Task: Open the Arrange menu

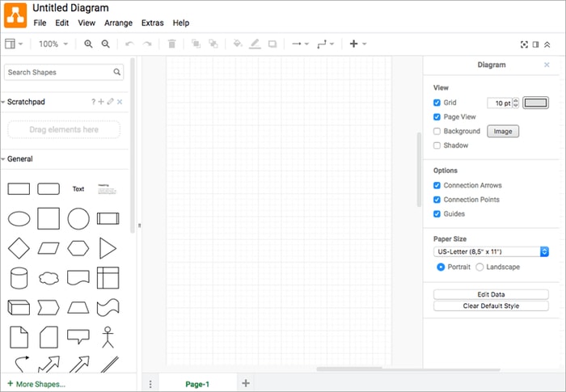Action: point(118,23)
